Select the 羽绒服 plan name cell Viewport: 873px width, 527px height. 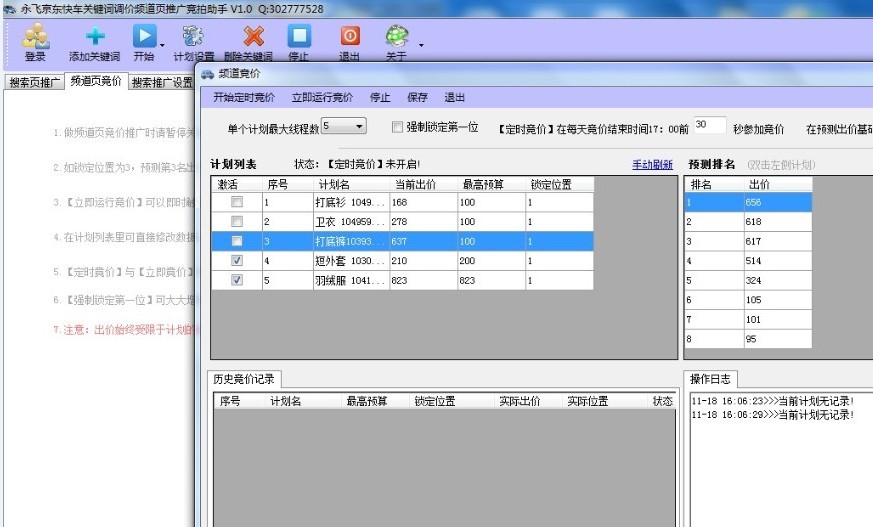coord(351,280)
